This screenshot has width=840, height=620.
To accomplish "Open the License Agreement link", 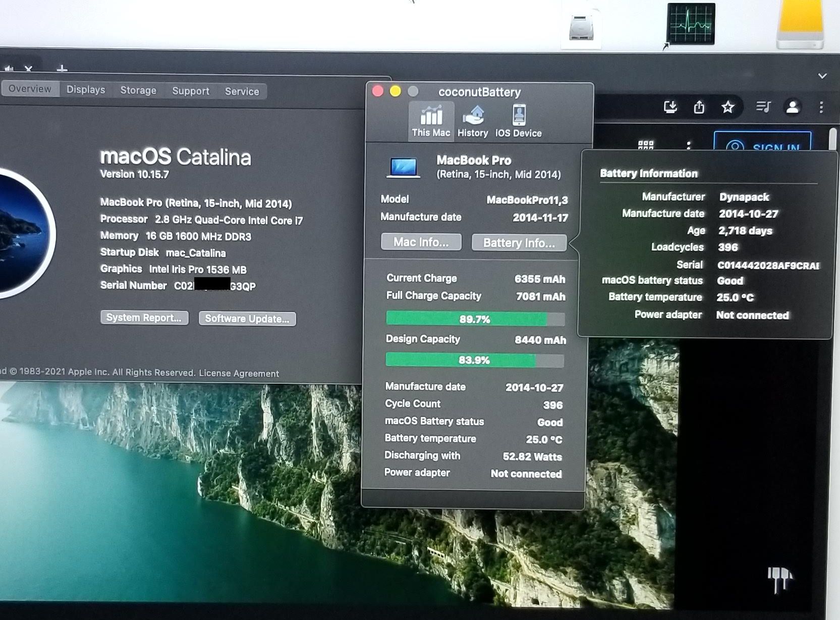I will [x=239, y=373].
